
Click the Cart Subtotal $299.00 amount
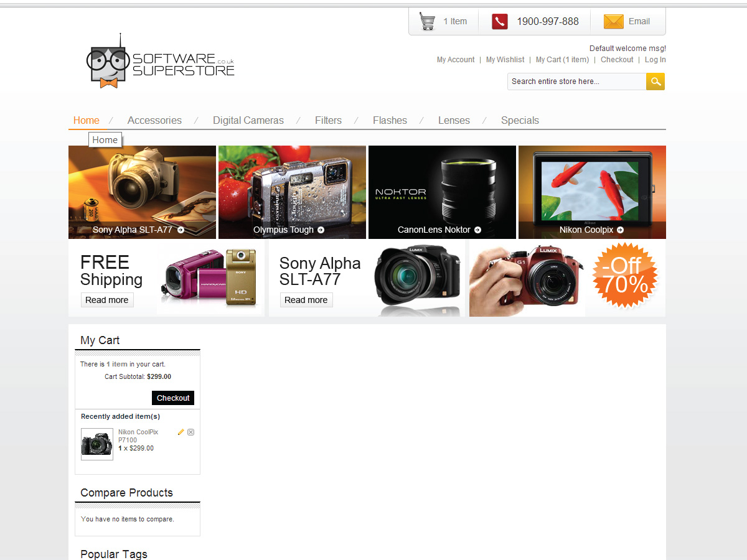point(159,376)
